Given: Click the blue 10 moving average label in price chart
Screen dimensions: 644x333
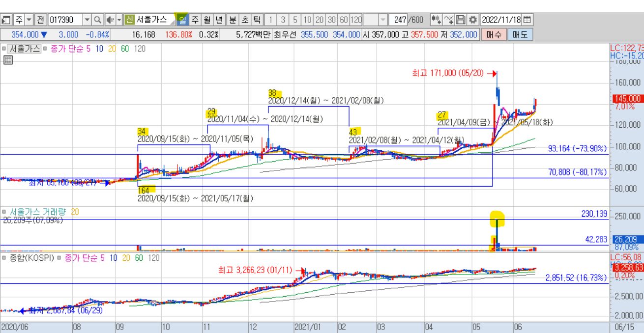Looking at the screenshot, I should click(x=99, y=49).
